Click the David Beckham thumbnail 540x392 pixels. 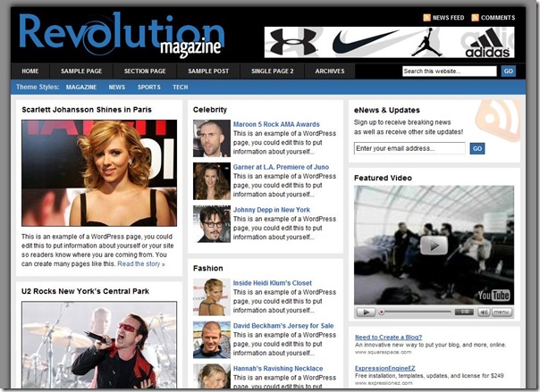coord(212,339)
